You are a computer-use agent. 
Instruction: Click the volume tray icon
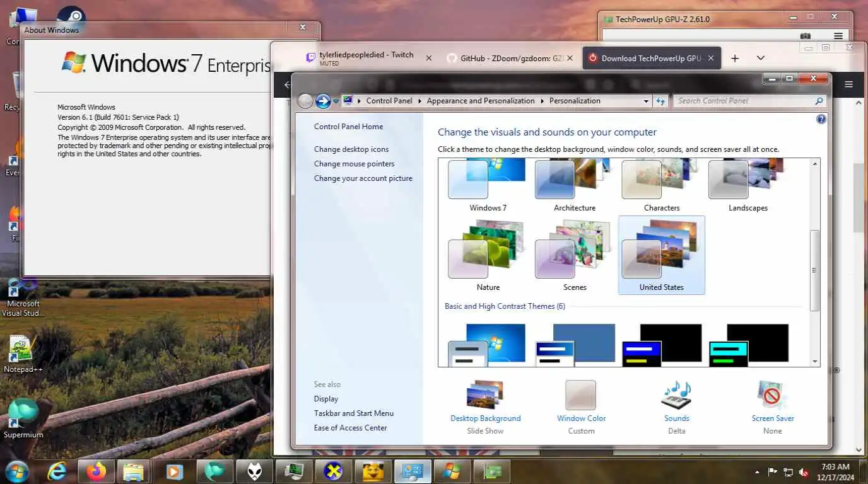point(804,472)
